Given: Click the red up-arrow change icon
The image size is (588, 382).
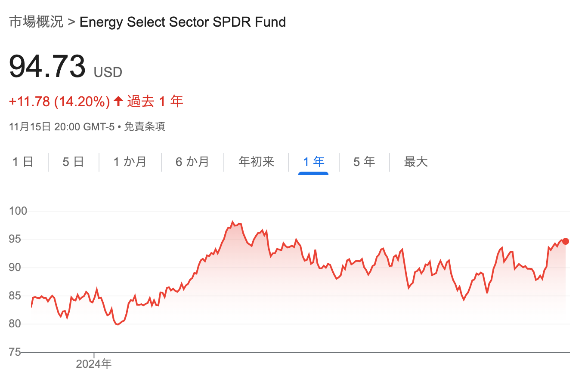Looking at the screenshot, I should pyautogui.click(x=118, y=102).
